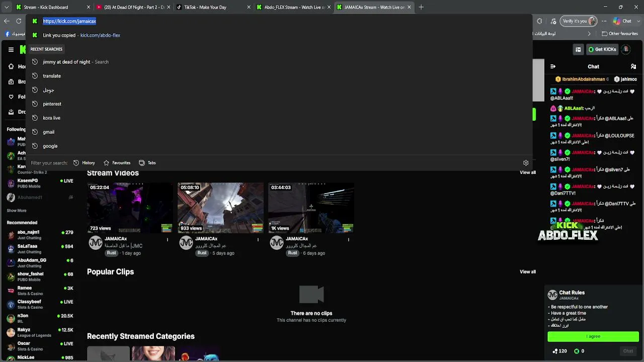Open the copied link kick.com/abdo-flex suggestion
644x362 pixels.
click(279, 35)
